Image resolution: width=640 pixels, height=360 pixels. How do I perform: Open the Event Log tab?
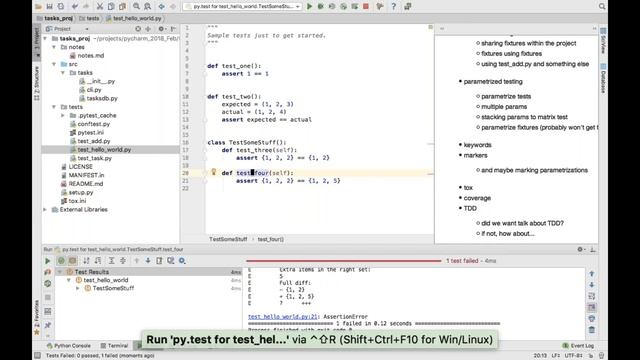[578, 346]
